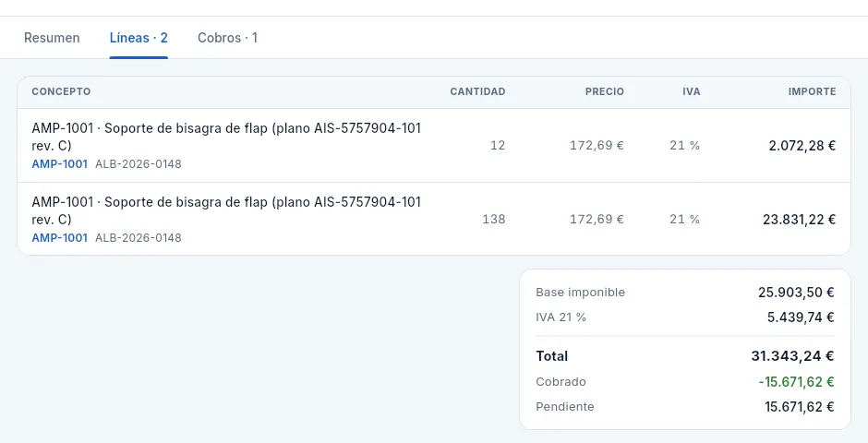The image size is (868, 443).
Task: Click the green Cobrado amount -15.671,62 €
Action: [x=796, y=382]
